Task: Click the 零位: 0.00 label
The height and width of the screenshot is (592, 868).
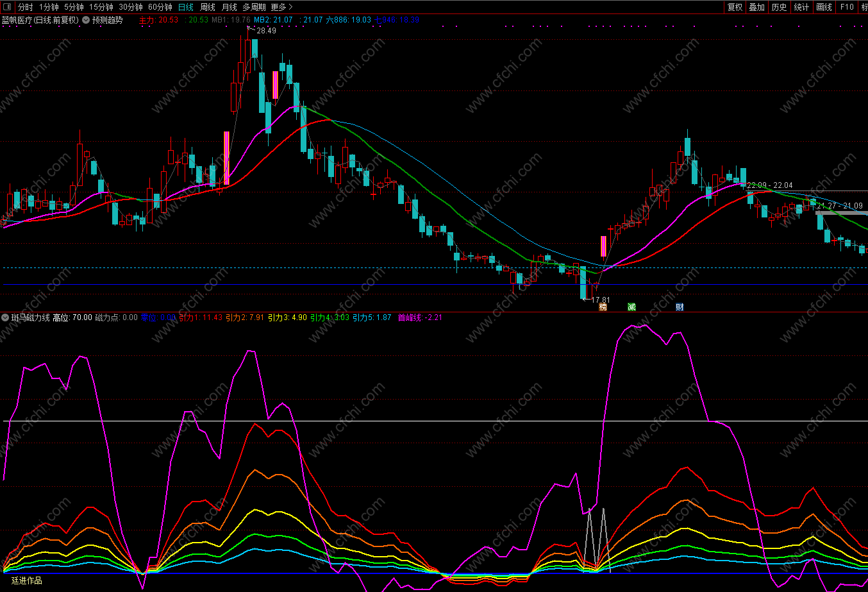Action: coord(158,317)
